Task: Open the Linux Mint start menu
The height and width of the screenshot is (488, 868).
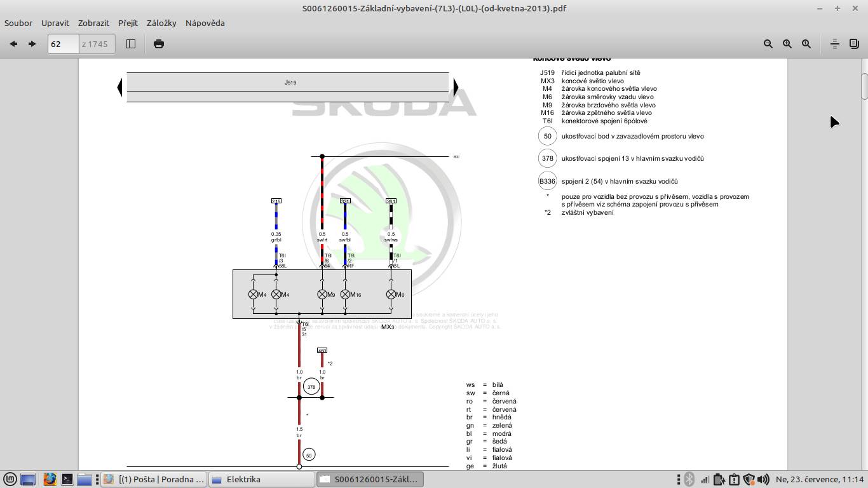Action: [10, 479]
